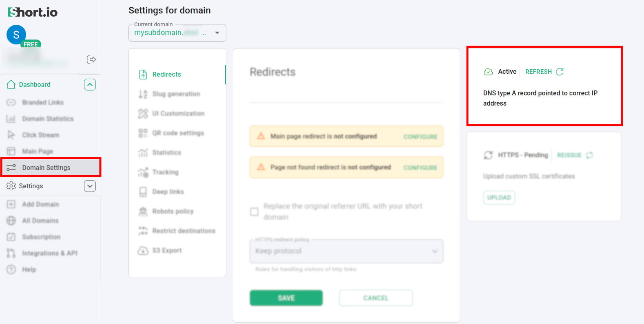The height and width of the screenshot is (324, 644).
Task: Click the Short.io logo
Action: (33, 12)
